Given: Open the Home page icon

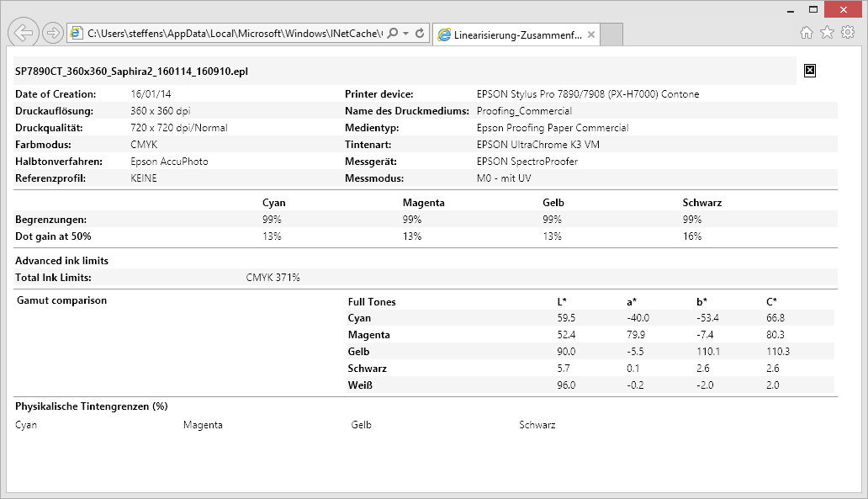Looking at the screenshot, I should click(807, 33).
